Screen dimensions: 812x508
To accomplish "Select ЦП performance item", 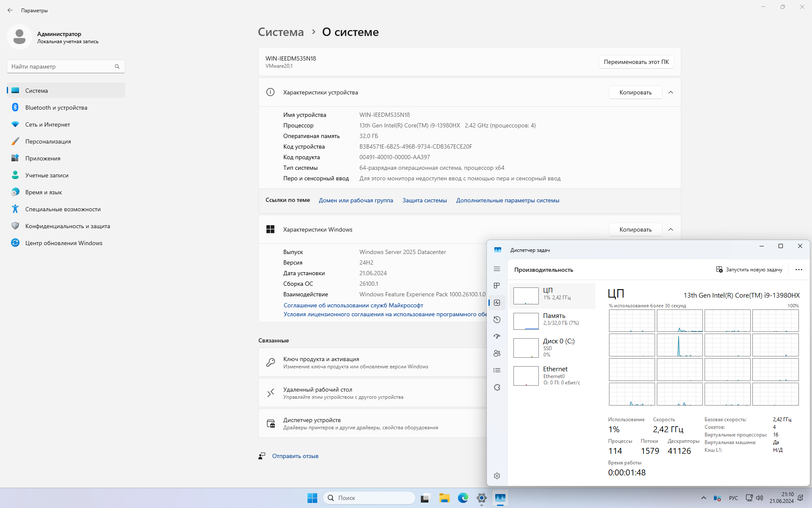I will (x=553, y=295).
